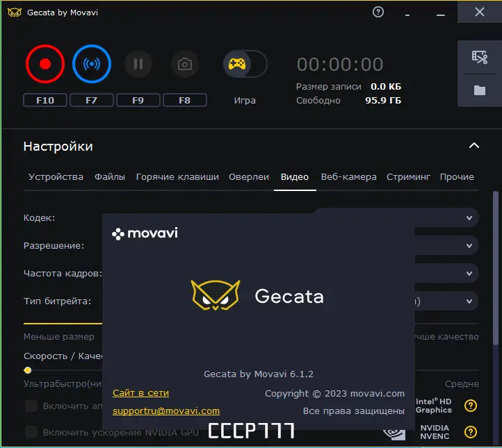The width and height of the screenshot is (502, 448).
Task: Click the Intel HD Graphics logo
Action: pos(433,406)
